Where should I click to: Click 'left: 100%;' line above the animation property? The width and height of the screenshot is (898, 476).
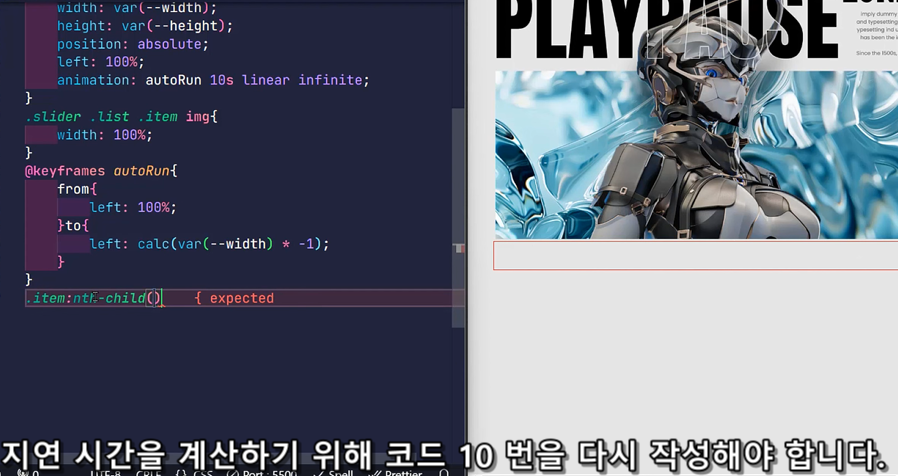[100, 62]
